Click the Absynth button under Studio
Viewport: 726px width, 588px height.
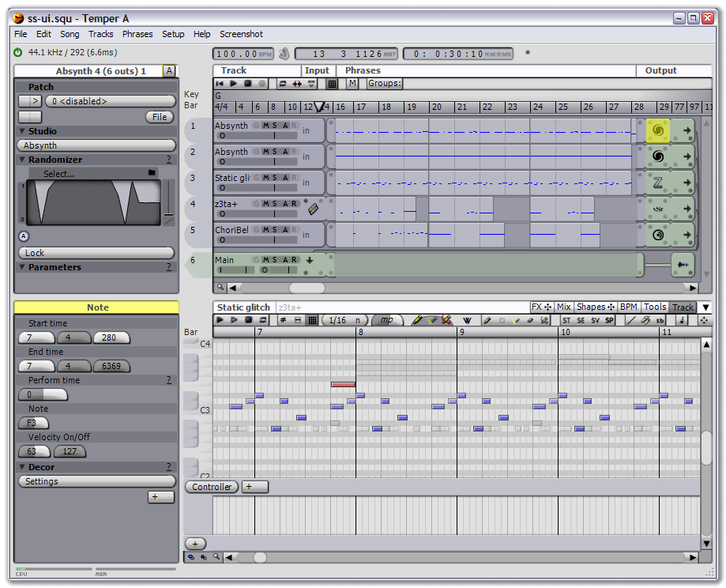(96, 145)
